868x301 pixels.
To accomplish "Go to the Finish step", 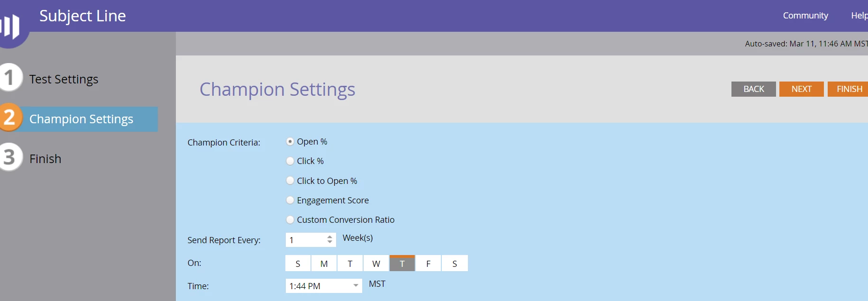I will click(45, 159).
